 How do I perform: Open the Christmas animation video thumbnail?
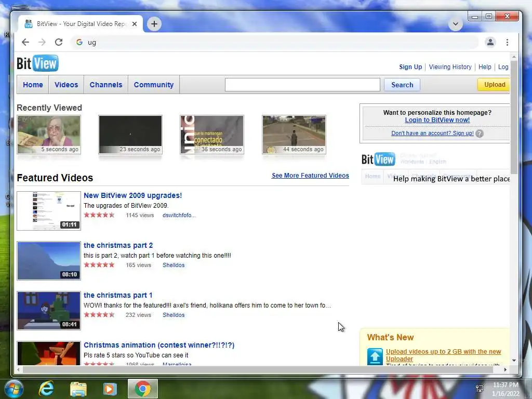click(x=49, y=353)
